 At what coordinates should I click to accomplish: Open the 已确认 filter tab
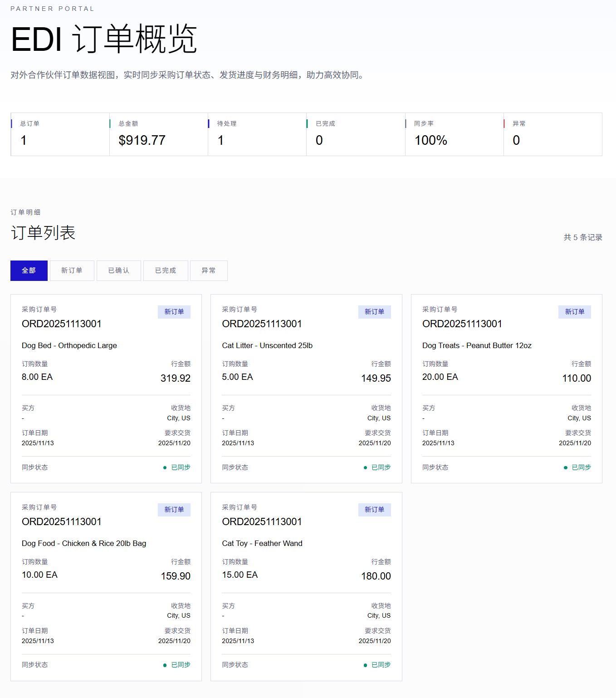[x=119, y=270]
